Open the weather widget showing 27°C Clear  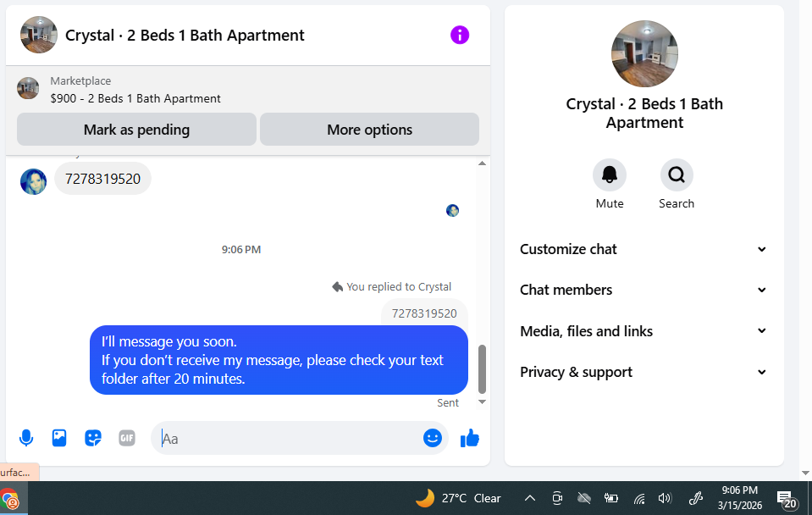click(x=458, y=498)
